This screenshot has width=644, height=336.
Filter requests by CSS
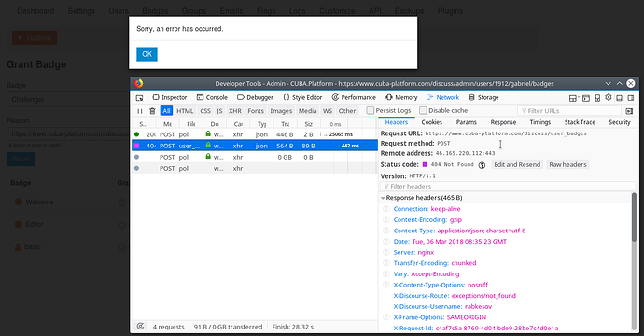pos(205,111)
